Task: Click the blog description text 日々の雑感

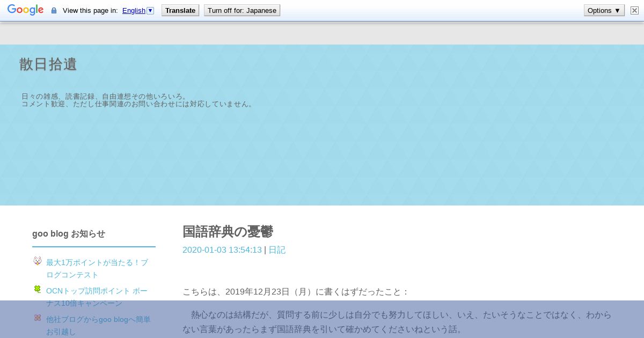Action: click(138, 100)
